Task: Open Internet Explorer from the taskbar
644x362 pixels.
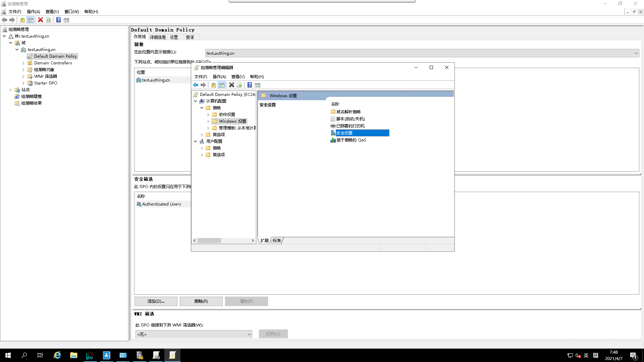Action: tap(57, 355)
